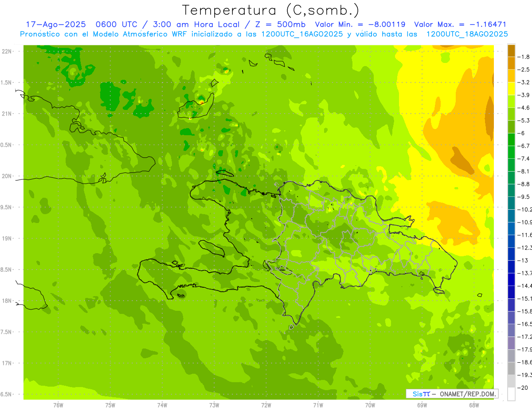
Task: Click the "18N" latitude label
Action: 8,301
